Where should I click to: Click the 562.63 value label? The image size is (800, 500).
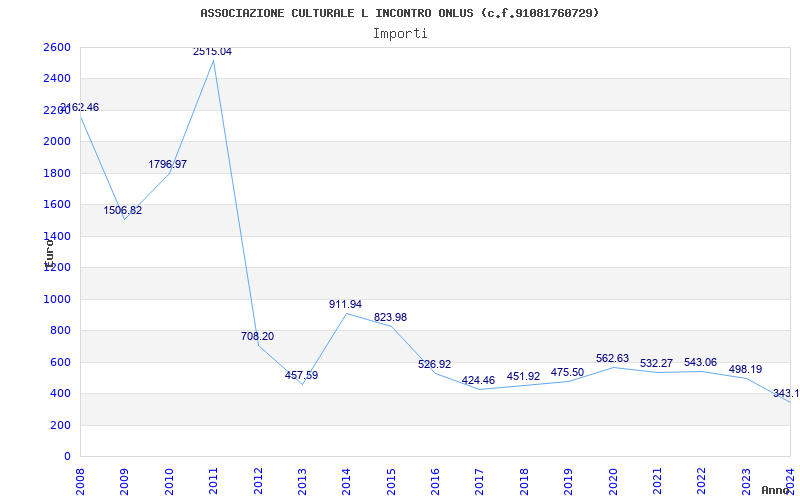(x=612, y=358)
